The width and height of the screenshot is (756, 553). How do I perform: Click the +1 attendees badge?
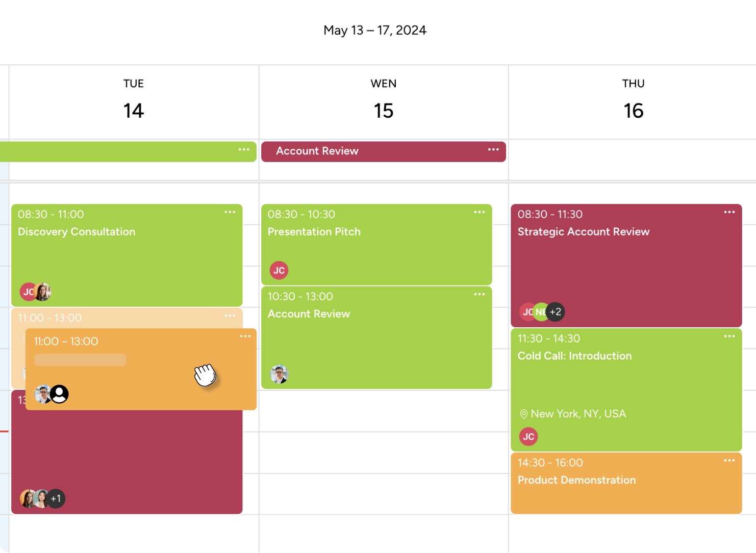(56, 498)
